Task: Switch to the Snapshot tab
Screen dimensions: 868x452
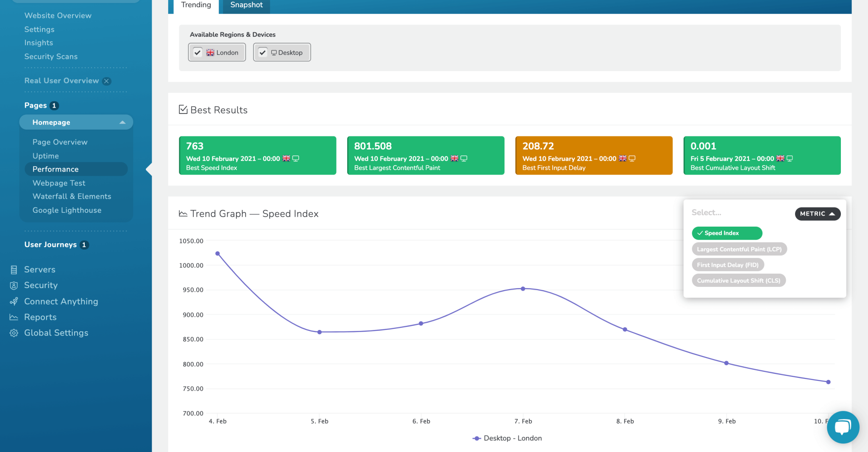Action: tap(246, 5)
